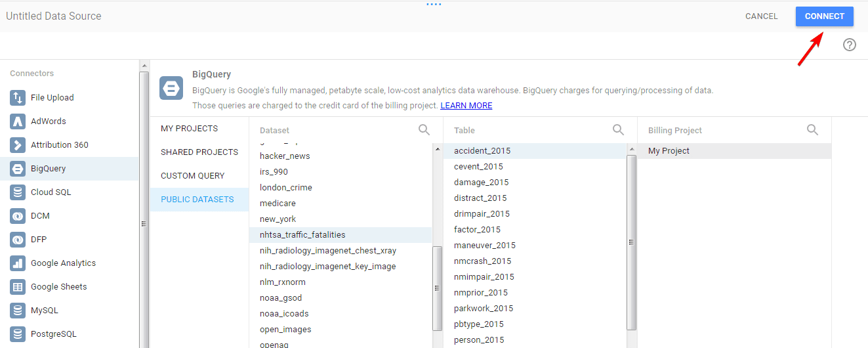
Task: Click the Table list scrollbar thumb
Action: coord(631,242)
